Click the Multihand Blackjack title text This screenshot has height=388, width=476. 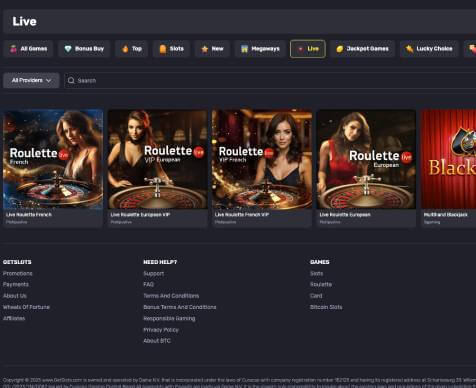click(446, 215)
